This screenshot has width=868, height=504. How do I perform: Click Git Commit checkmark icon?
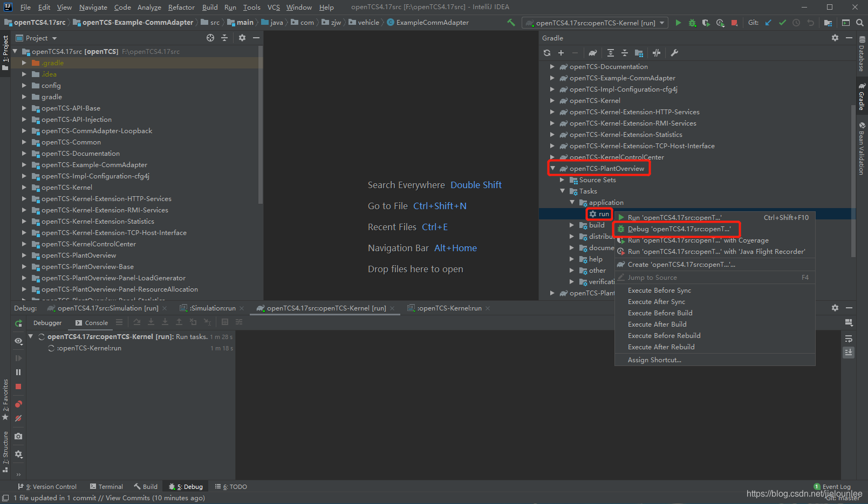(782, 23)
